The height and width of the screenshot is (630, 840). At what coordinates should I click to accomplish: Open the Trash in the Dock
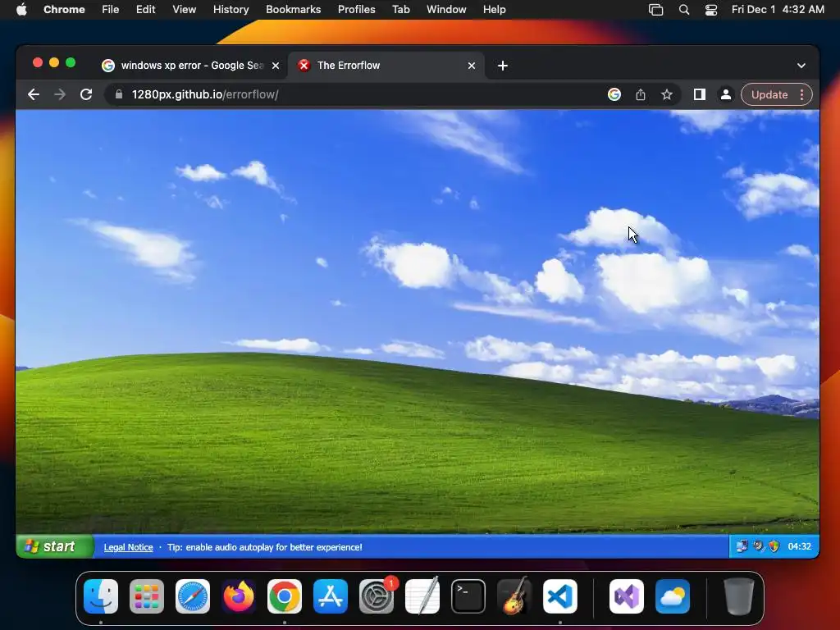pyautogui.click(x=739, y=596)
